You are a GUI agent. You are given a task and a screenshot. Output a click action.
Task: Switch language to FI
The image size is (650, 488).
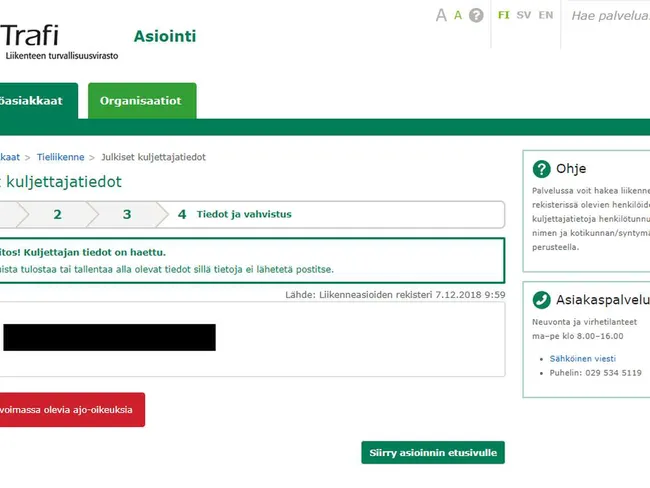[504, 15]
